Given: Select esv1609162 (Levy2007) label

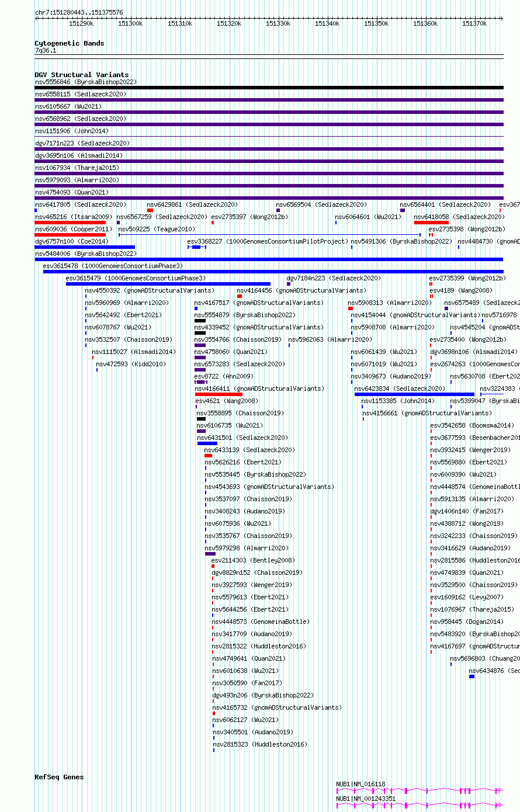Looking at the screenshot, I should pos(467,598).
